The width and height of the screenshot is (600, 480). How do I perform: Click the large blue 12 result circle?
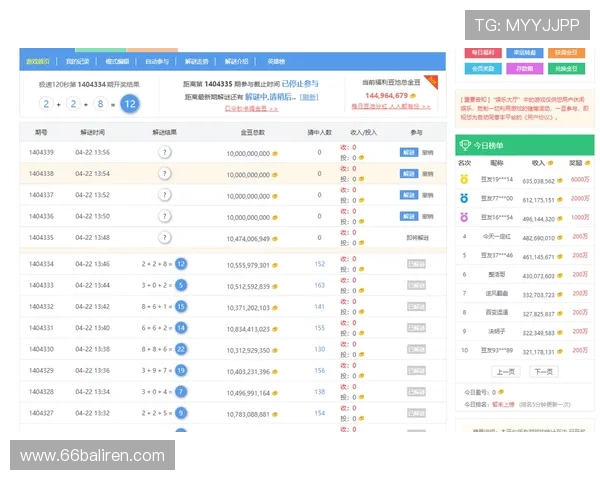coord(130,103)
